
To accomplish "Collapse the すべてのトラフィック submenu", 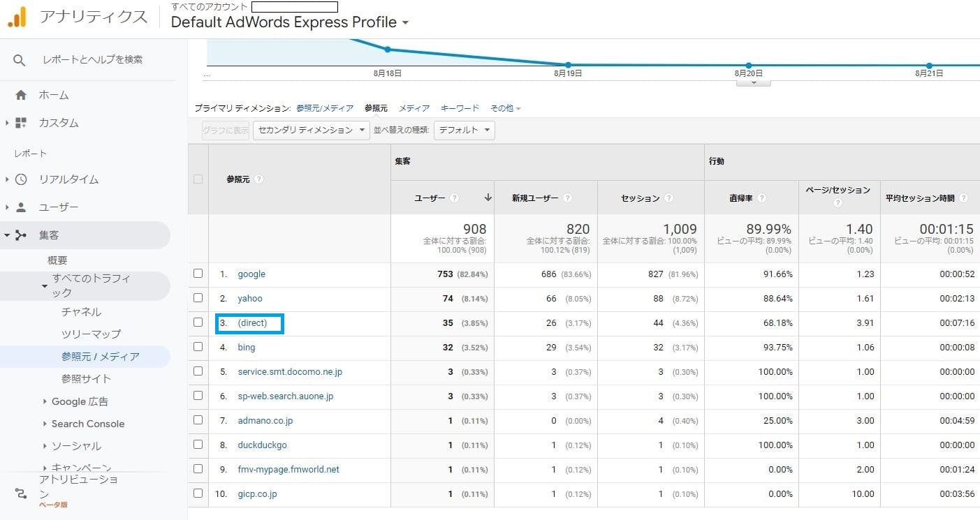I will tap(45, 285).
